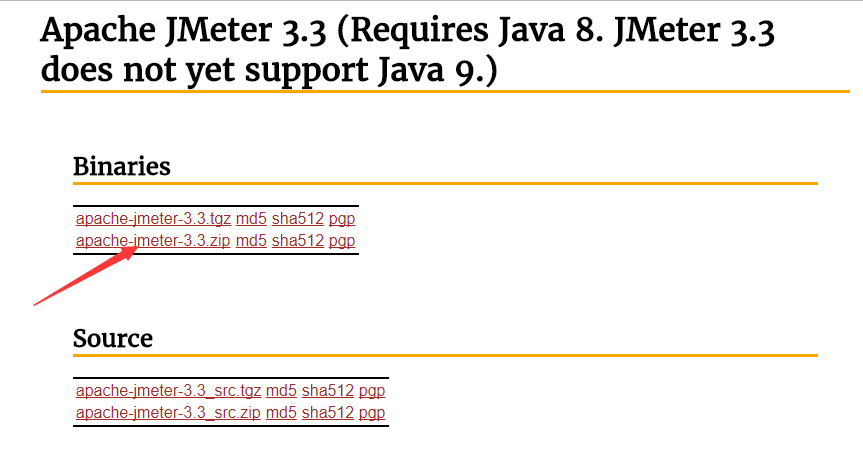Open pgp signature for binary tgz
Image resolution: width=863 pixels, height=467 pixels.
coord(342,219)
